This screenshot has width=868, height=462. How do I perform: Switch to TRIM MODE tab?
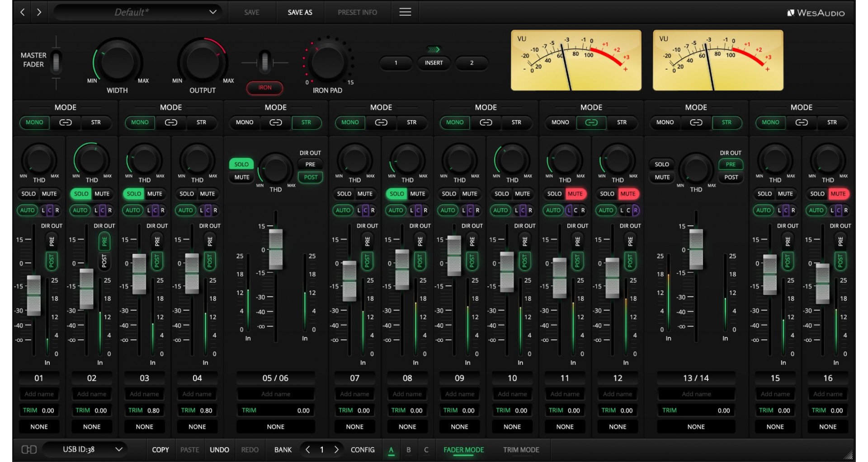[521, 450]
